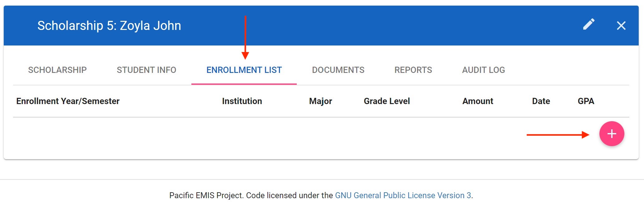This screenshot has height=215, width=644.
Task: Go to the Documents tab
Action: 338,70
